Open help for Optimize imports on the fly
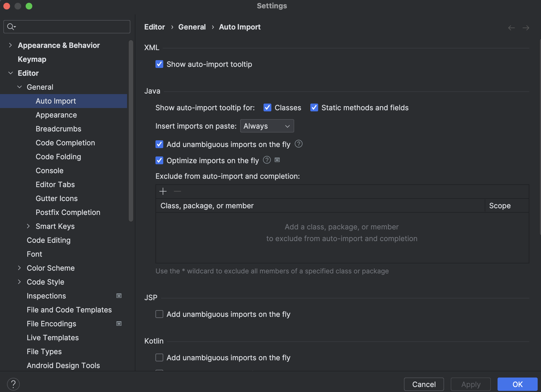 (x=267, y=160)
